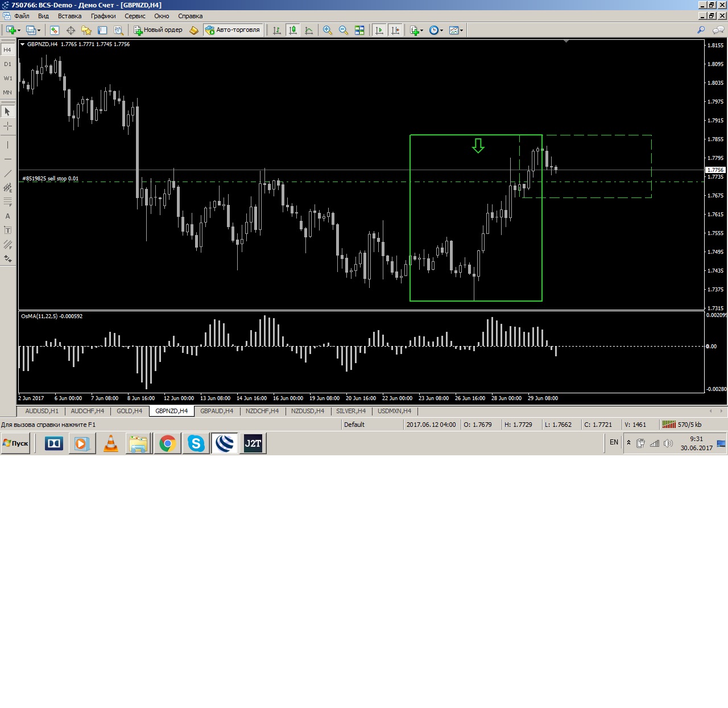The image size is (728, 708).
Task: Open Skype from the taskbar
Action: 196,443
